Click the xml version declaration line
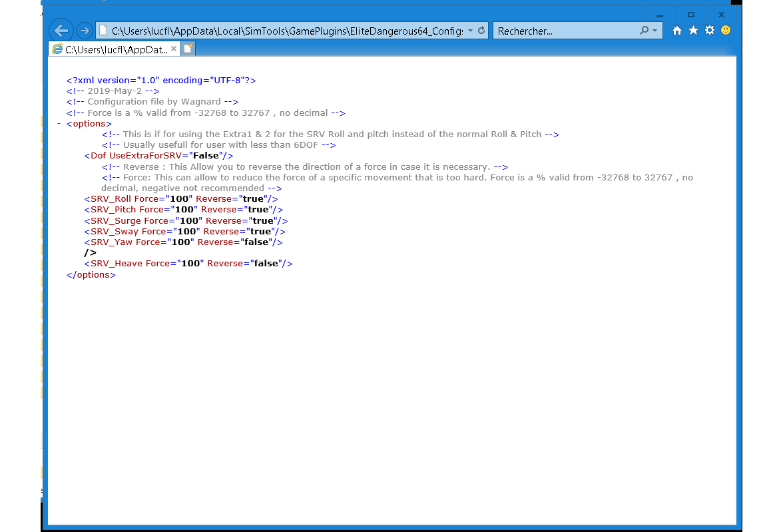Viewport: 783px width, 532px height. tap(161, 80)
